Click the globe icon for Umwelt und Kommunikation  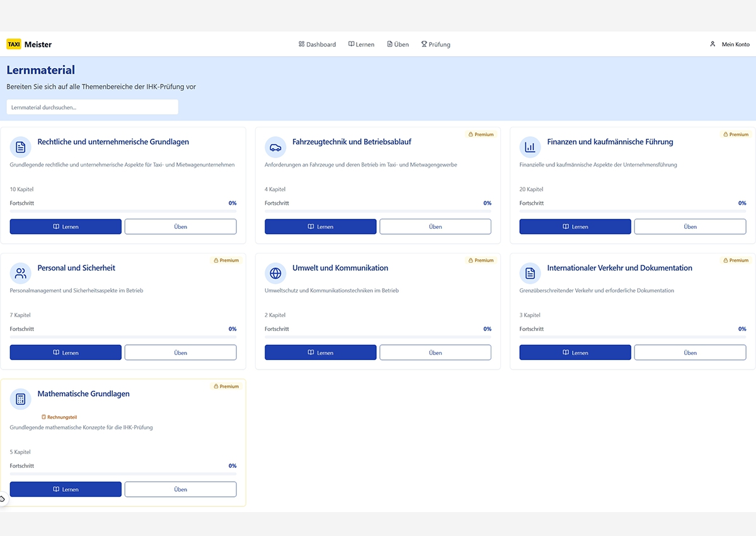coord(275,273)
